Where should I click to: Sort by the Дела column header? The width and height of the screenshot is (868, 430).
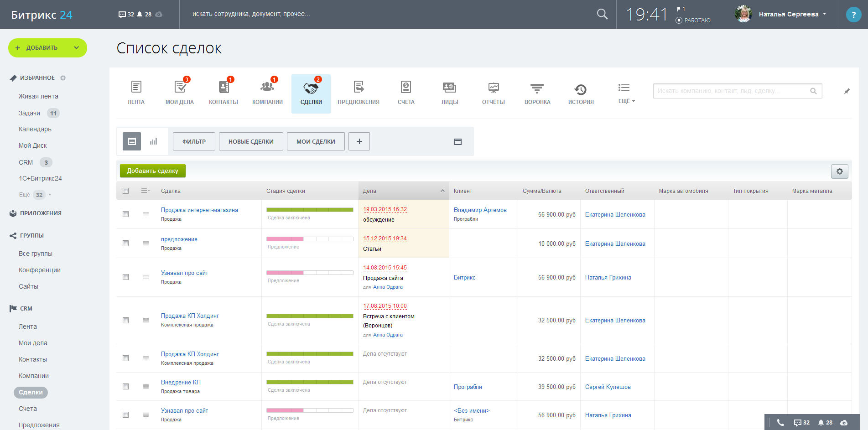click(404, 191)
